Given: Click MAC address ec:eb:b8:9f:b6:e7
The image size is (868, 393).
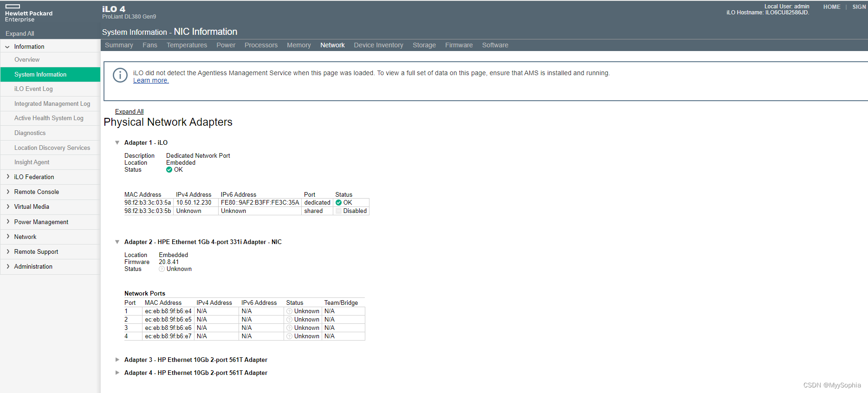Looking at the screenshot, I should [168, 336].
